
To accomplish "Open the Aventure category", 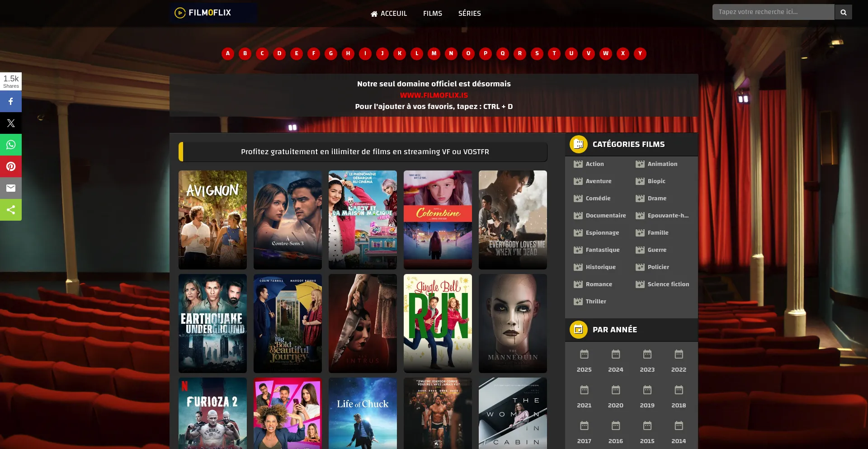I will pyautogui.click(x=599, y=181).
